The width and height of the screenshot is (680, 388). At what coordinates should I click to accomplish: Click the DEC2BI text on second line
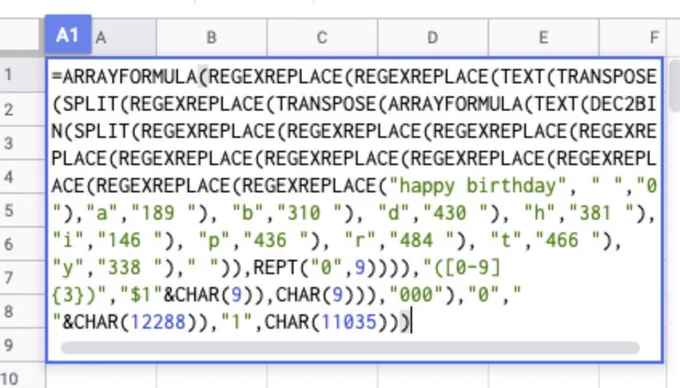[623, 104]
